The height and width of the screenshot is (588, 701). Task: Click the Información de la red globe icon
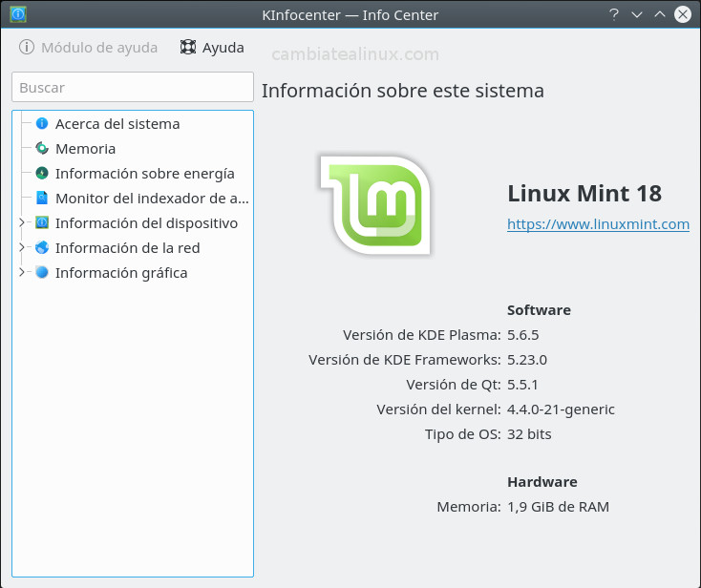point(42,247)
